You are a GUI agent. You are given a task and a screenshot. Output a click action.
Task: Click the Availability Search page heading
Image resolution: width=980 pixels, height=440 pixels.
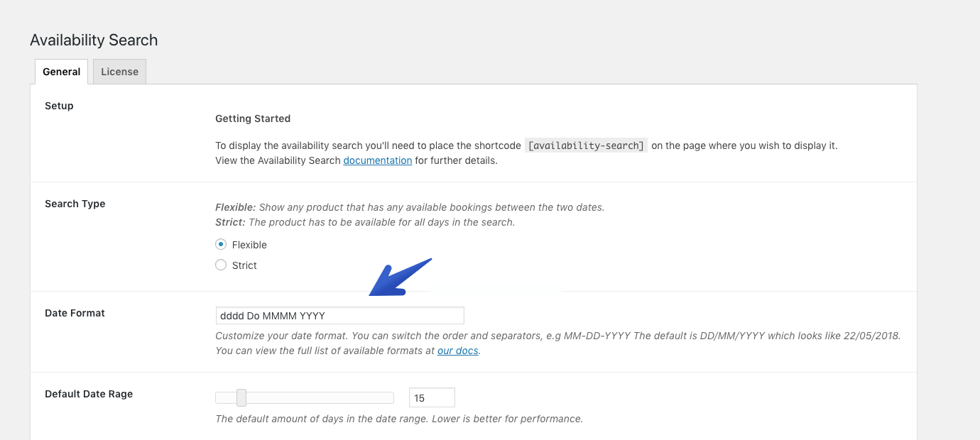click(93, 40)
